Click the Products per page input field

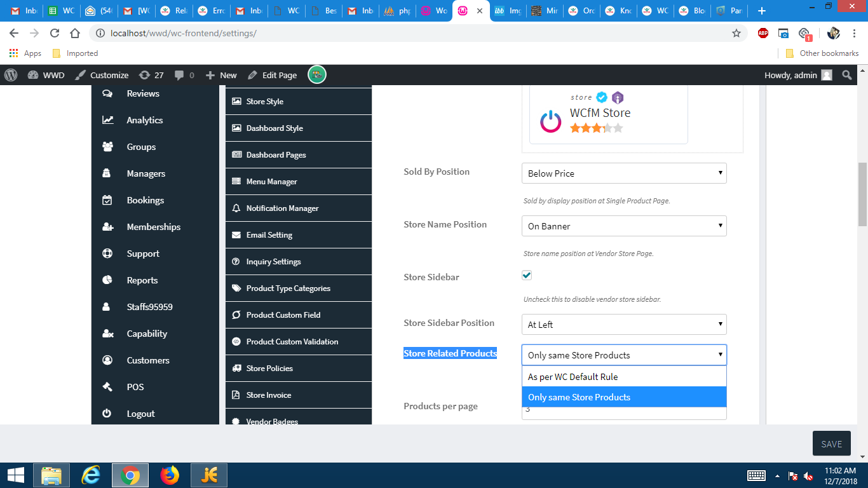coord(624,412)
